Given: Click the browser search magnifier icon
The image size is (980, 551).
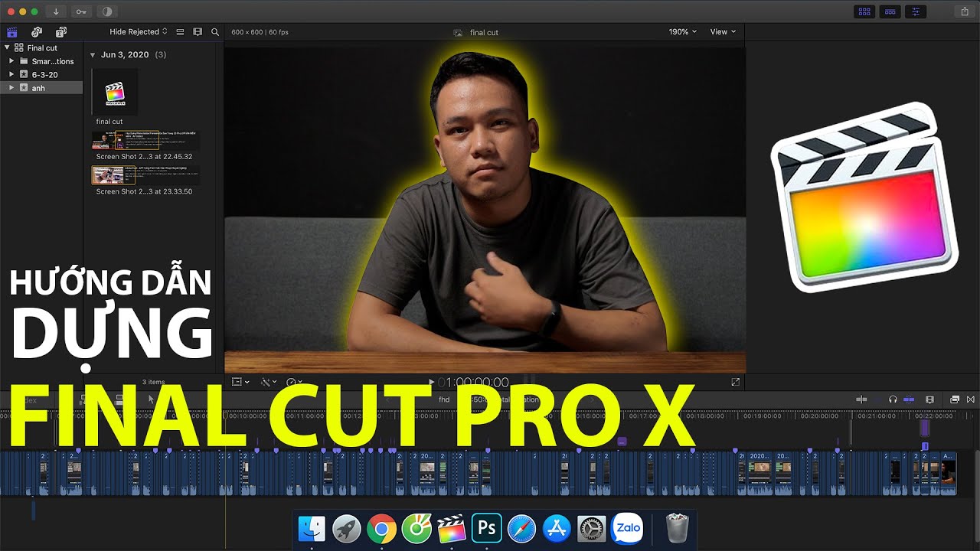Looking at the screenshot, I should pyautogui.click(x=215, y=32).
